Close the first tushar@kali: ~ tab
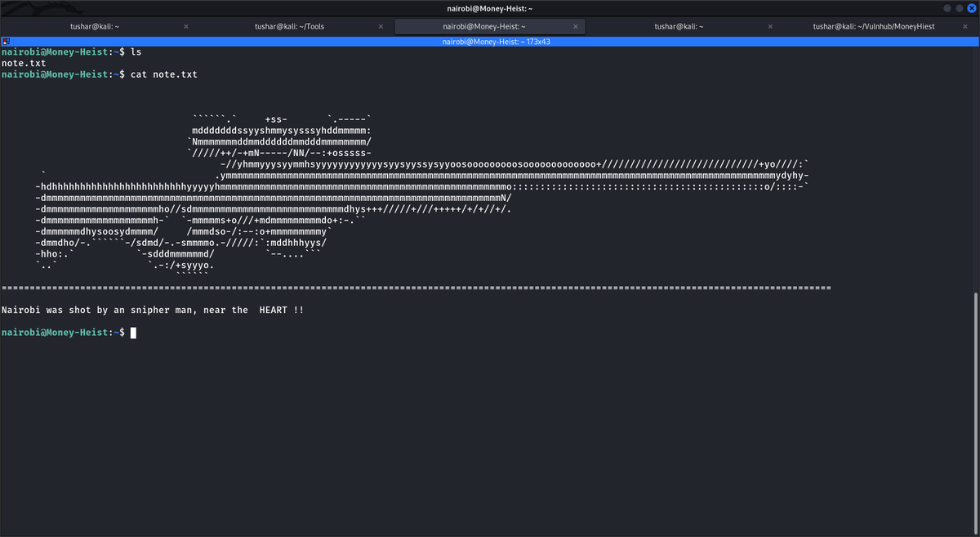The width and height of the screenshot is (980, 537). click(186, 26)
